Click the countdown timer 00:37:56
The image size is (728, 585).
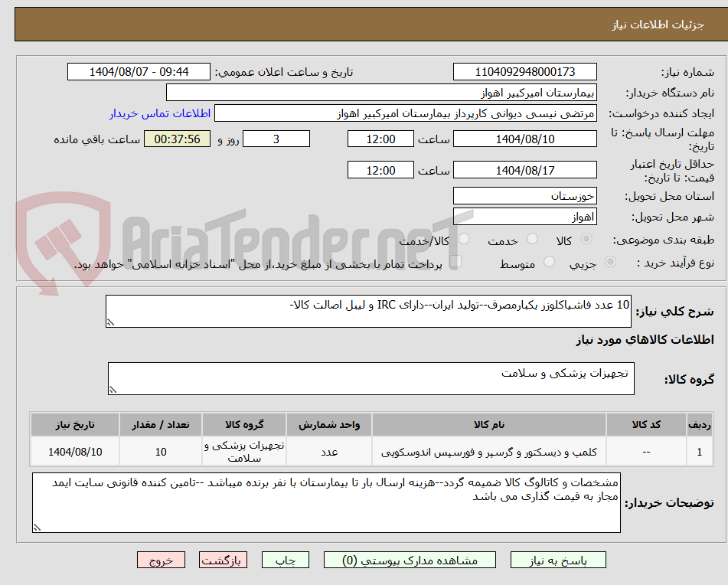(177, 139)
